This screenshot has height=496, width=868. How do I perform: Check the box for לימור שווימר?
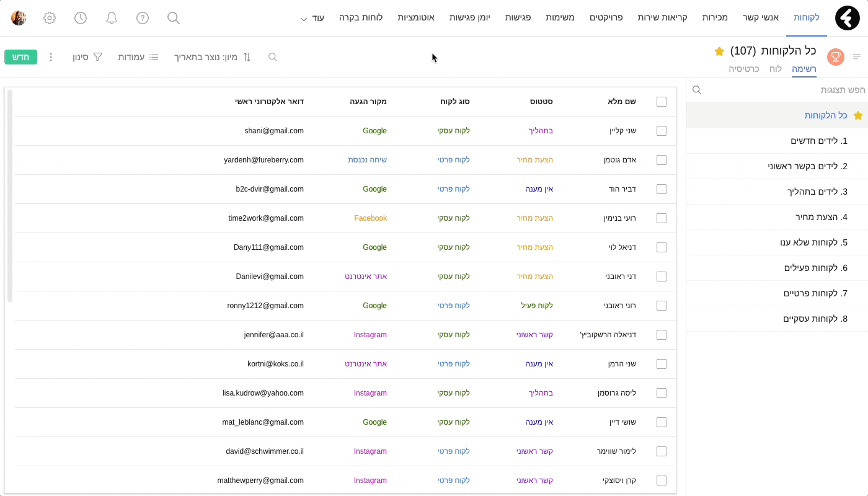pyautogui.click(x=662, y=451)
